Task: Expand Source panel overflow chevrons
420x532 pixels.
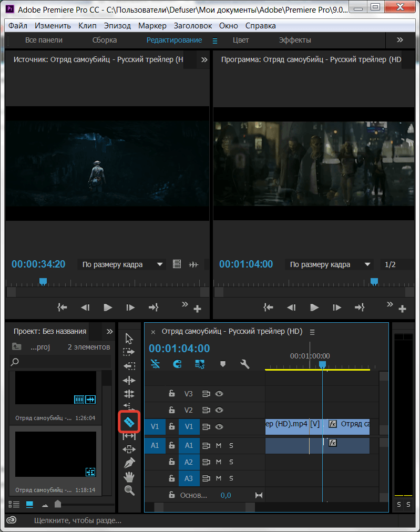Action: [204, 60]
